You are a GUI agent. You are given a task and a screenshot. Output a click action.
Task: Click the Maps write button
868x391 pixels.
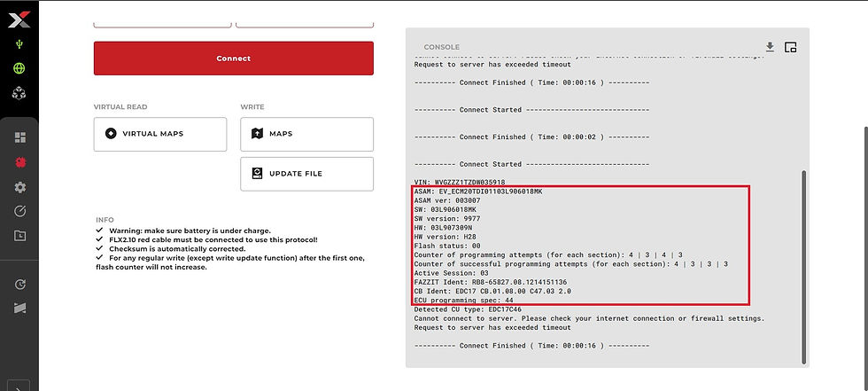pos(306,134)
